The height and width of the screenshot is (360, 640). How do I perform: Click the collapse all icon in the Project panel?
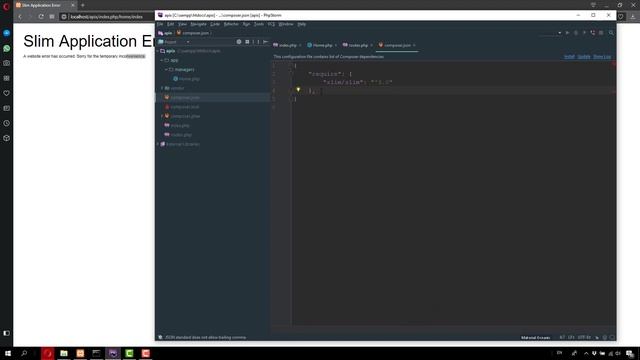click(247, 42)
